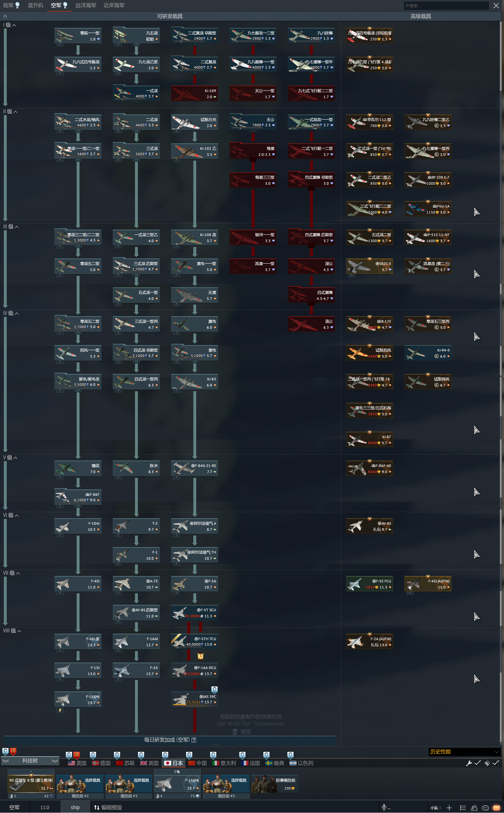Collapse the V 级 rank section
Screen dimensions: 504x813
[x=10, y=458]
